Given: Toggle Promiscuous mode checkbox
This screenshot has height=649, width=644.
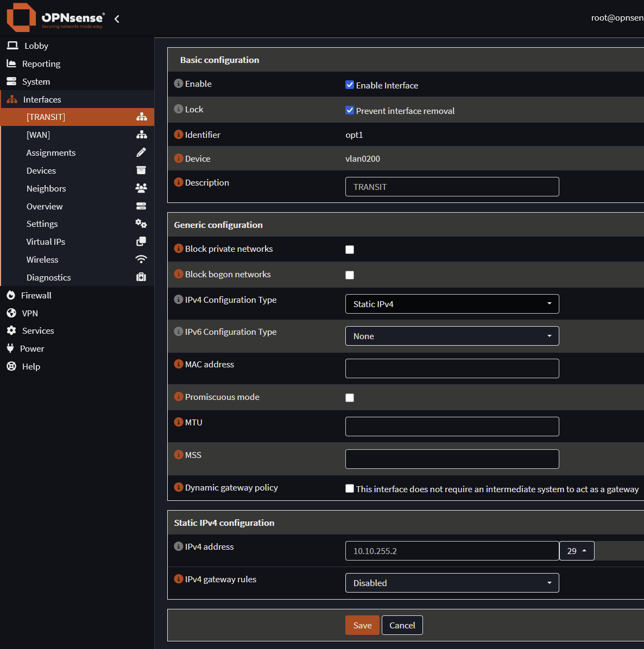Looking at the screenshot, I should [x=350, y=398].
